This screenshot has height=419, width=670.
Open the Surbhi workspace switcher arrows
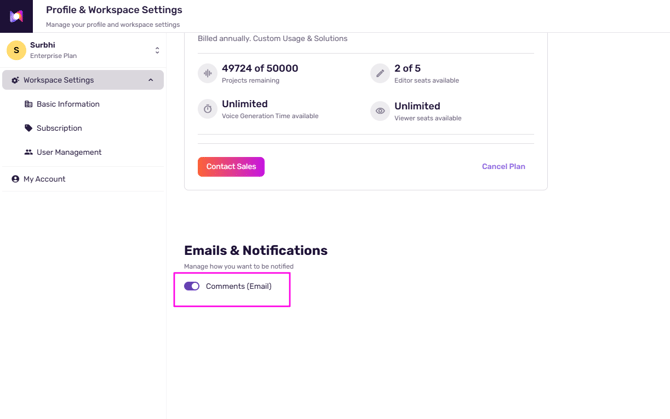[157, 50]
